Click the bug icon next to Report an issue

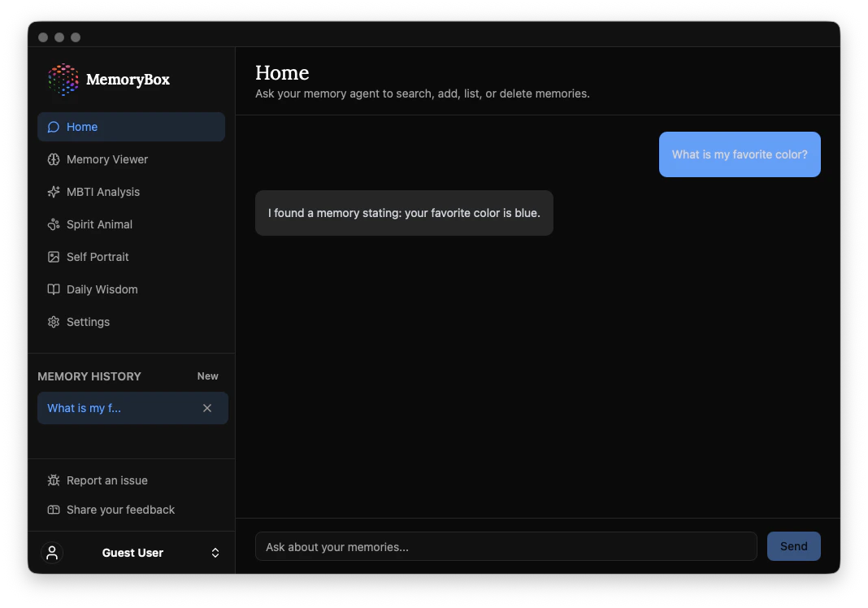54,480
